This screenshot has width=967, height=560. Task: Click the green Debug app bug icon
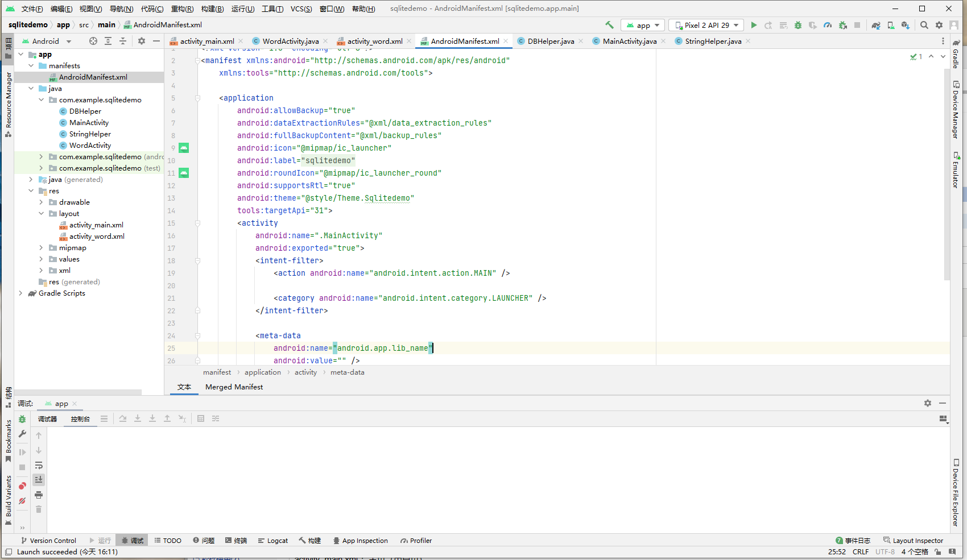click(x=798, y=25)
